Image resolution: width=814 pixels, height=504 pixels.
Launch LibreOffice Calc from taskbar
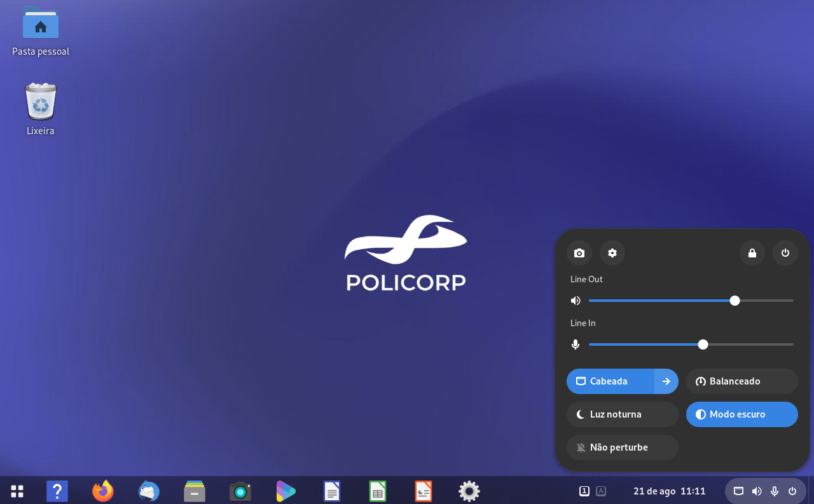point(378,491)
